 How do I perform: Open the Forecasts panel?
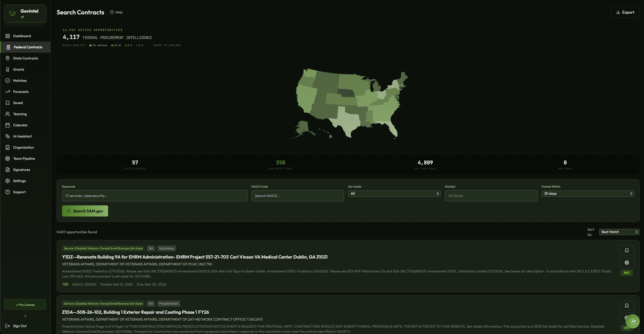pos(20,92)
